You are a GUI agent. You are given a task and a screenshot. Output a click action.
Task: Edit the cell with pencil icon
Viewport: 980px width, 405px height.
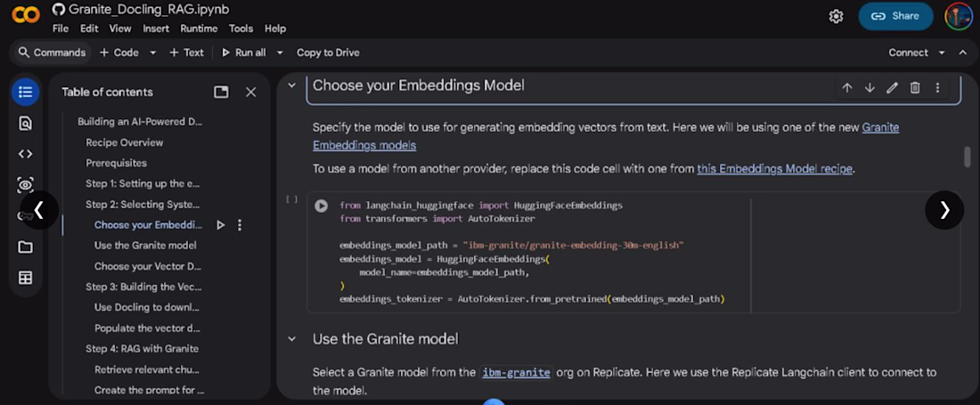point(892,88)
